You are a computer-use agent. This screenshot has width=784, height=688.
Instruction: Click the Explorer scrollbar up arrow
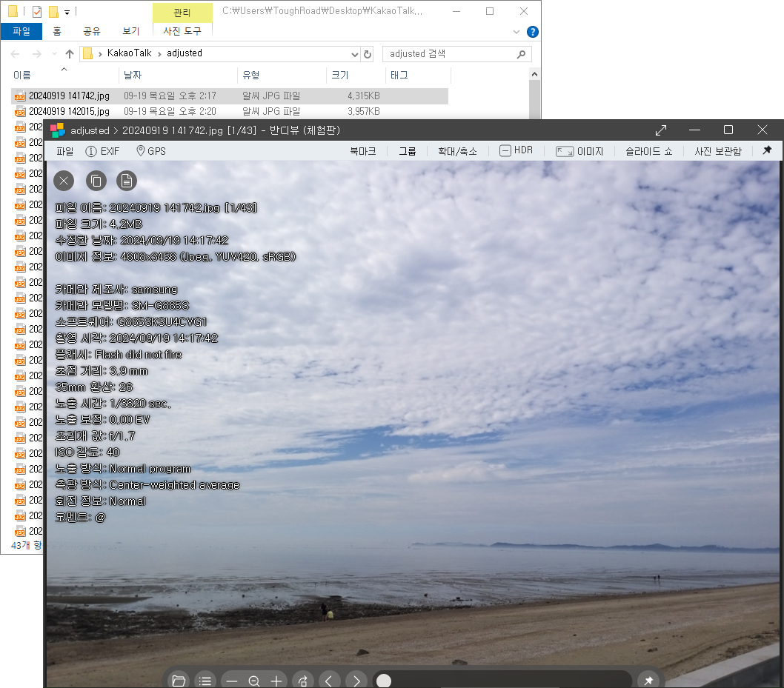[x=534, y=75]
